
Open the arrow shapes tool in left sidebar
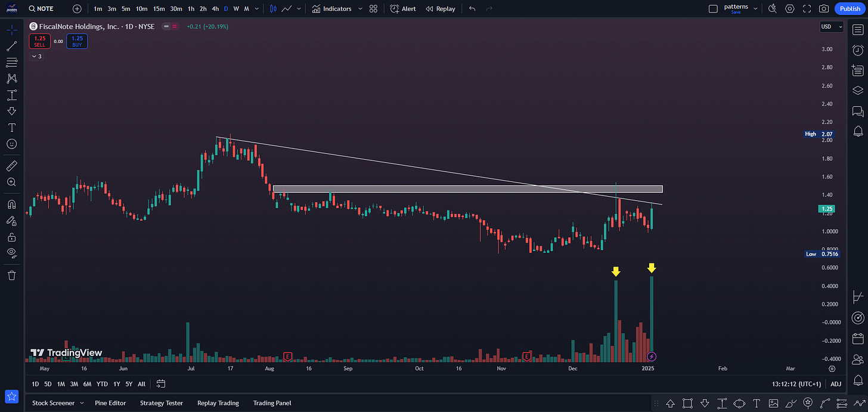11,111
